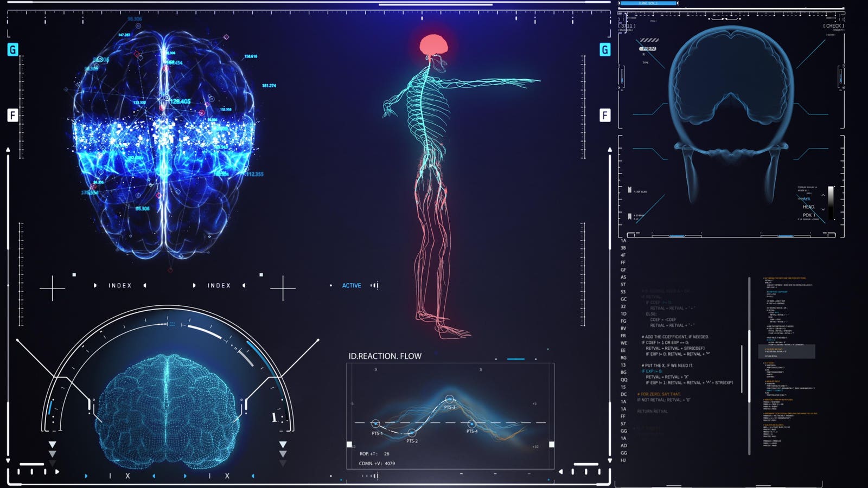
Task: Select the first INDEX label
Action: (x=120, y=285)
